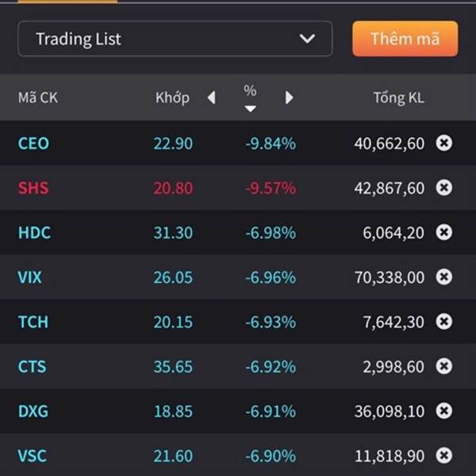Click the X icon beside TCH
The image size is (476, 476).
pos(444,321)
